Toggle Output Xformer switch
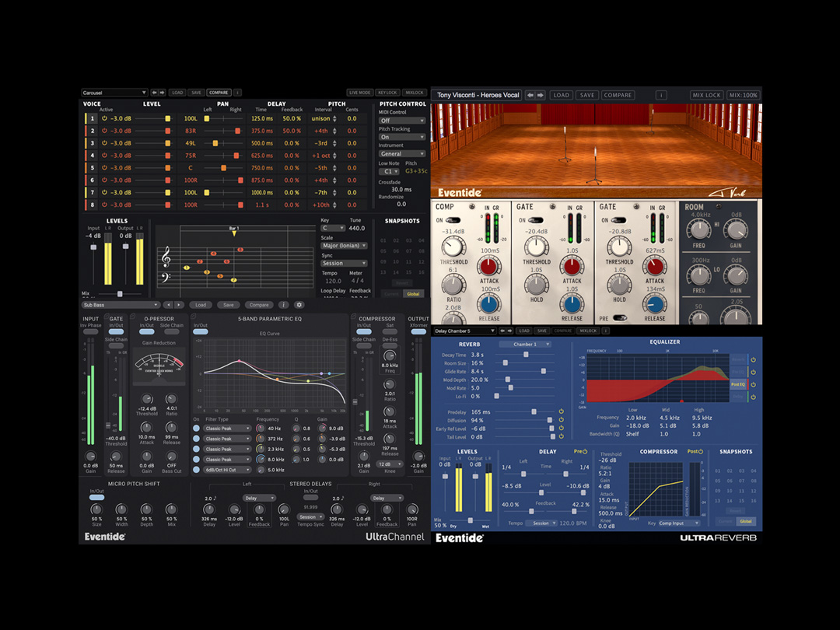The image size is (840, 630). tap(418, 331)
